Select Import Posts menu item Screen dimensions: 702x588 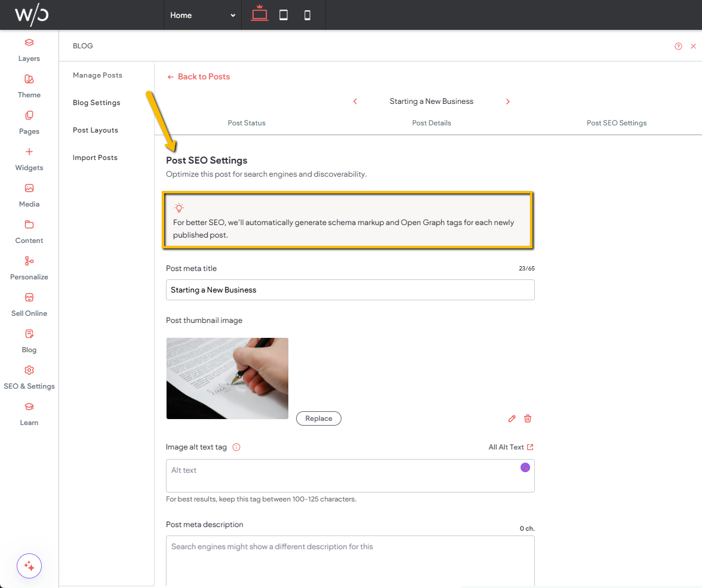[95, 158]
